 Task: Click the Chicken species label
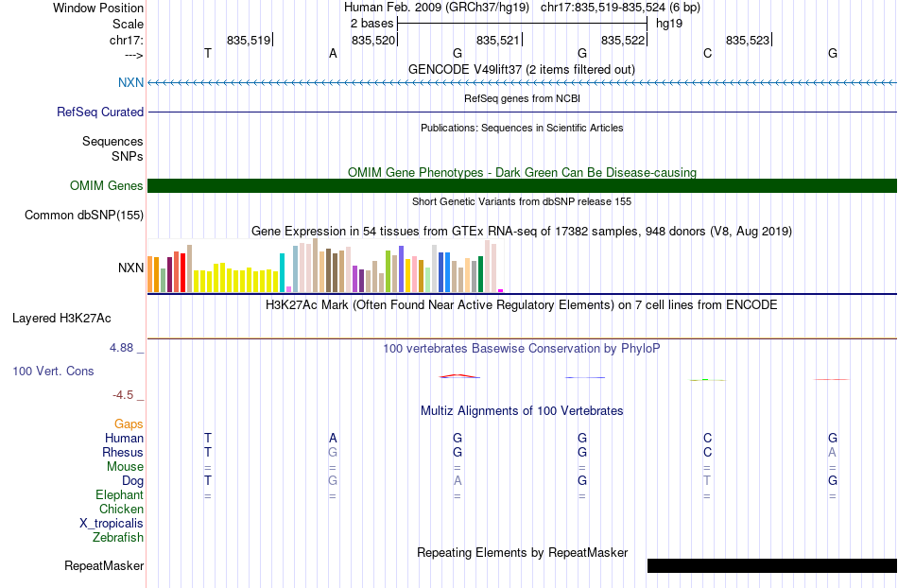121,509
